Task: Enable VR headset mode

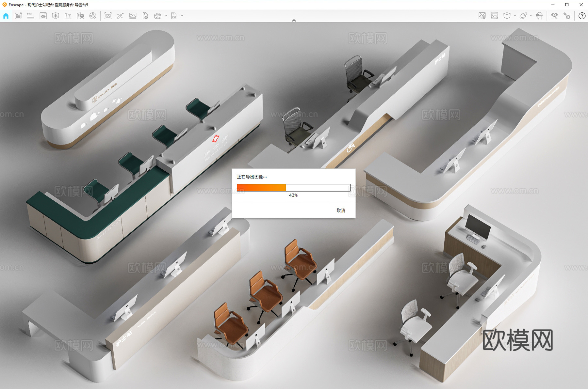Action: pos(539,16)
